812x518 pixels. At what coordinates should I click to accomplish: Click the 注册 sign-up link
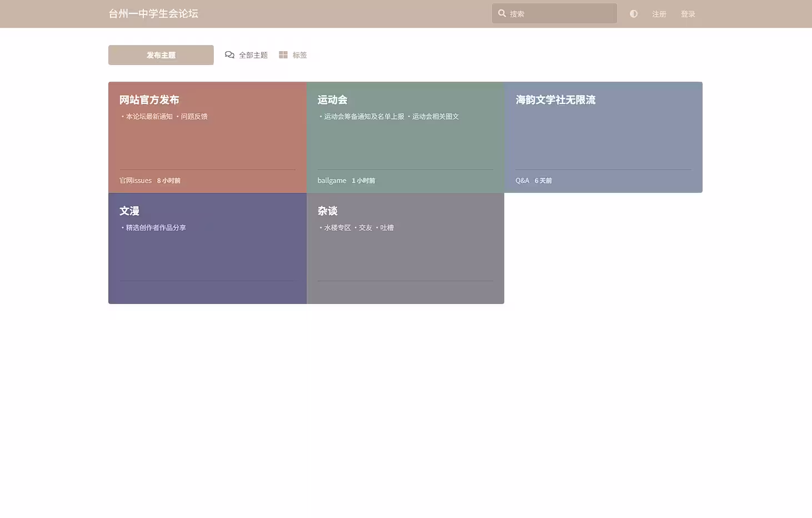pos(659,14)
